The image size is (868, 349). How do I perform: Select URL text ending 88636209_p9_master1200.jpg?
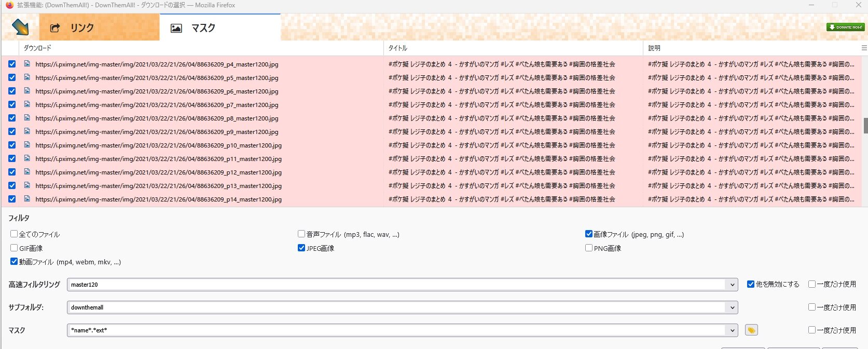pos(157,132)
